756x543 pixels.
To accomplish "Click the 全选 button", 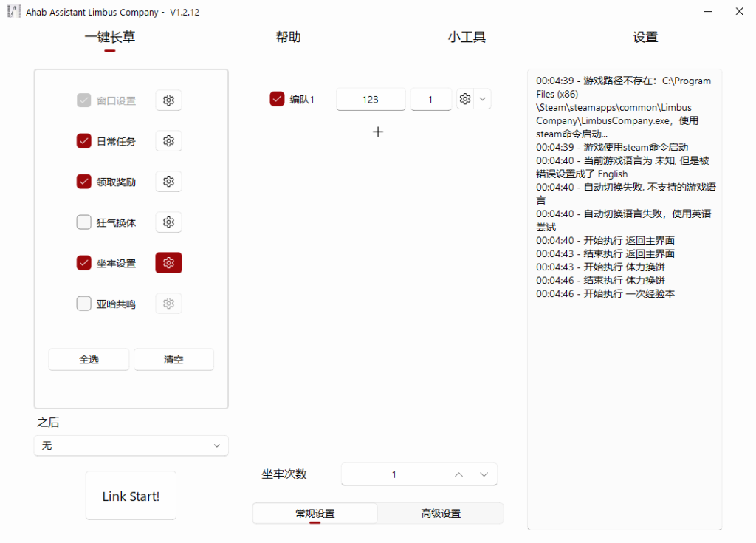I will coord(89,360).
